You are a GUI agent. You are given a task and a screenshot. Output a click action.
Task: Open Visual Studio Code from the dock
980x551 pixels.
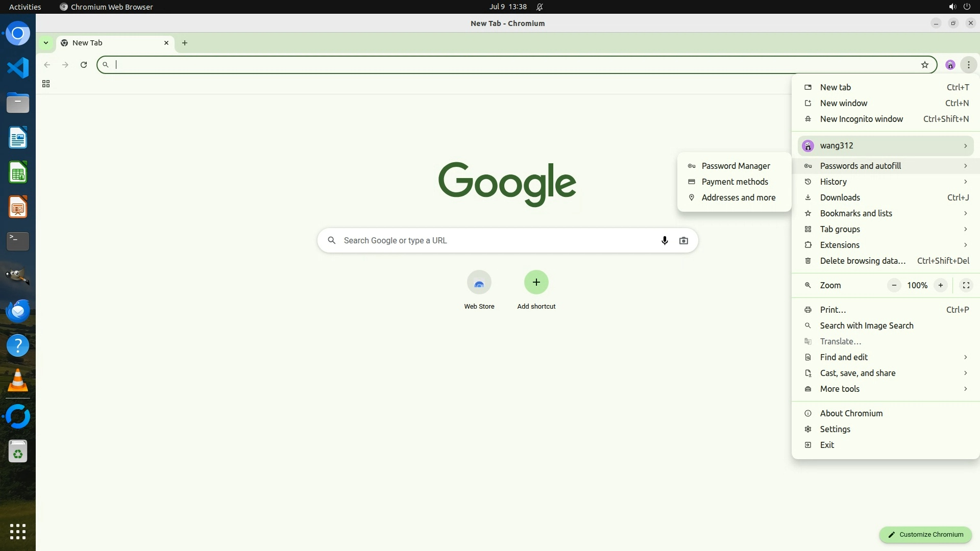coord(18,68)
